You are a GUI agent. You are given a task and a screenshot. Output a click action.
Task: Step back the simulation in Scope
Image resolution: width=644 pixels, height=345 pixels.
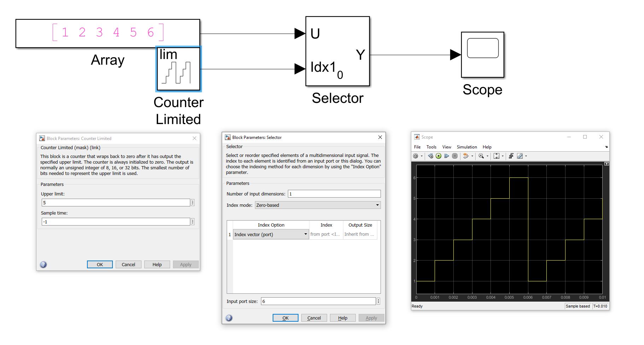tap(430, 156)
